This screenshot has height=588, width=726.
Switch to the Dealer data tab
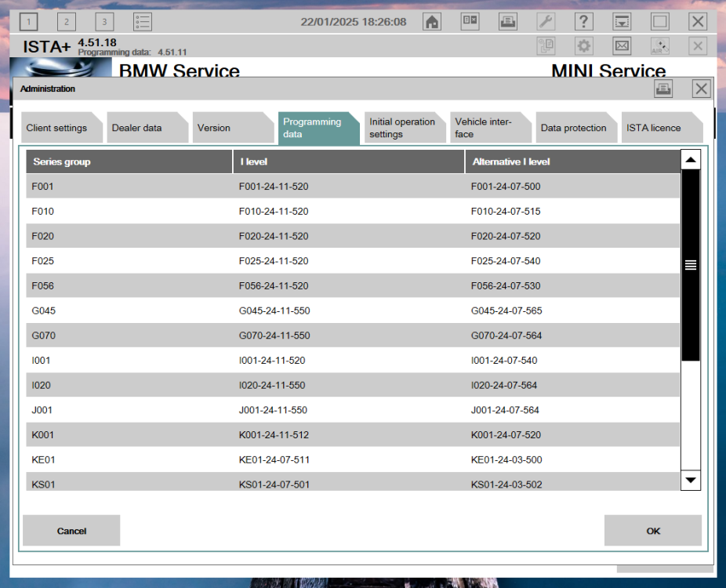[147, 128]
